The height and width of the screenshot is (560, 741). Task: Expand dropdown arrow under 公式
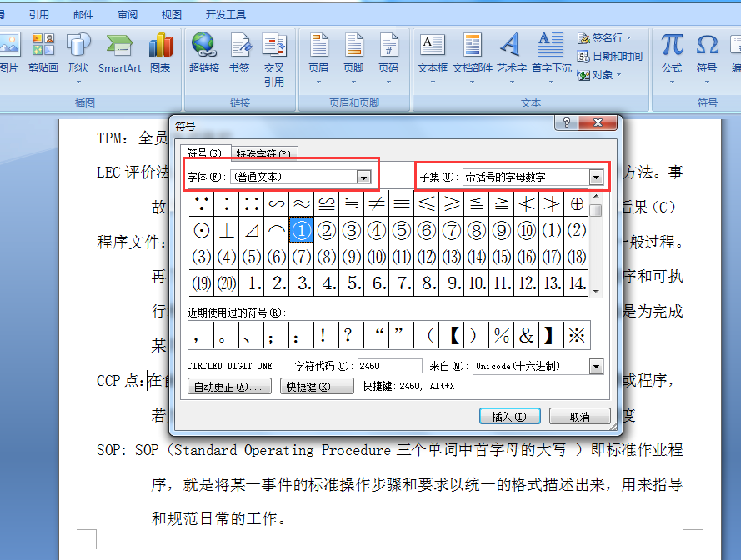click(672, 82)
